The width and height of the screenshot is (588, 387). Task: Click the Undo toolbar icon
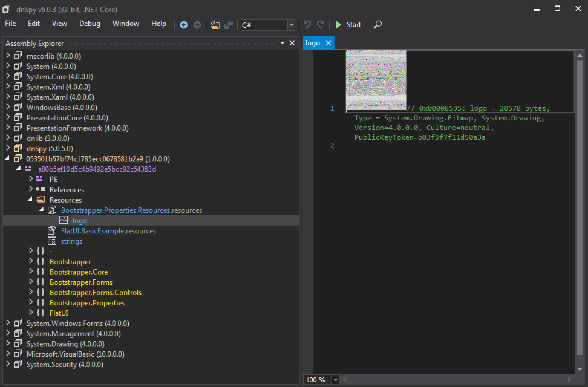click(307, 25)
